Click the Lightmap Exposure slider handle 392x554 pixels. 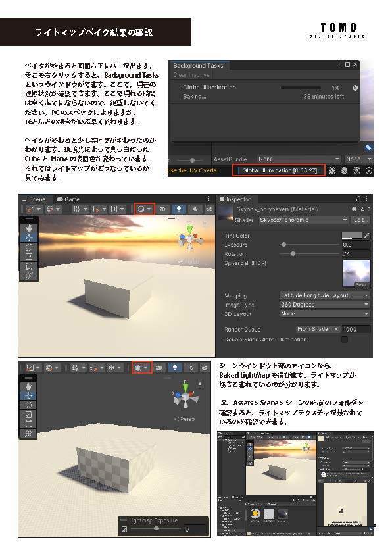point(156,529)
